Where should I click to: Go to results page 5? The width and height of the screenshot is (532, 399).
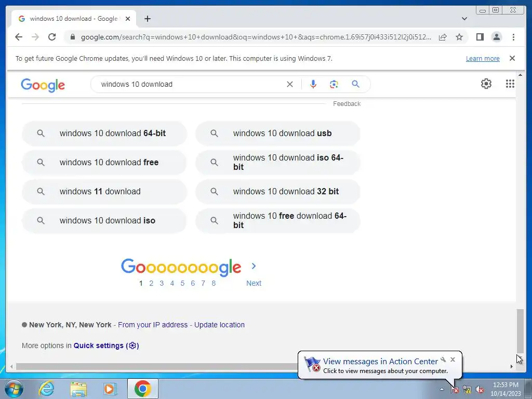[182, 283]
